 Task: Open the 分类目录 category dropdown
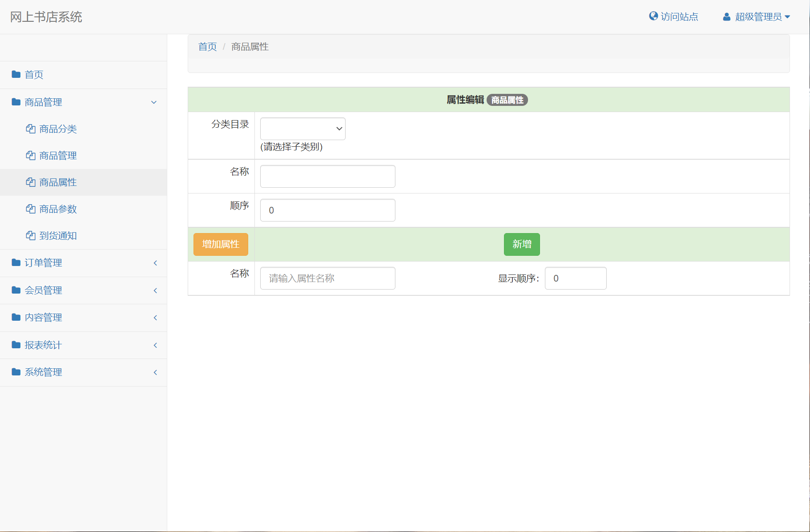pyautogui.click(x=302, y=129)
